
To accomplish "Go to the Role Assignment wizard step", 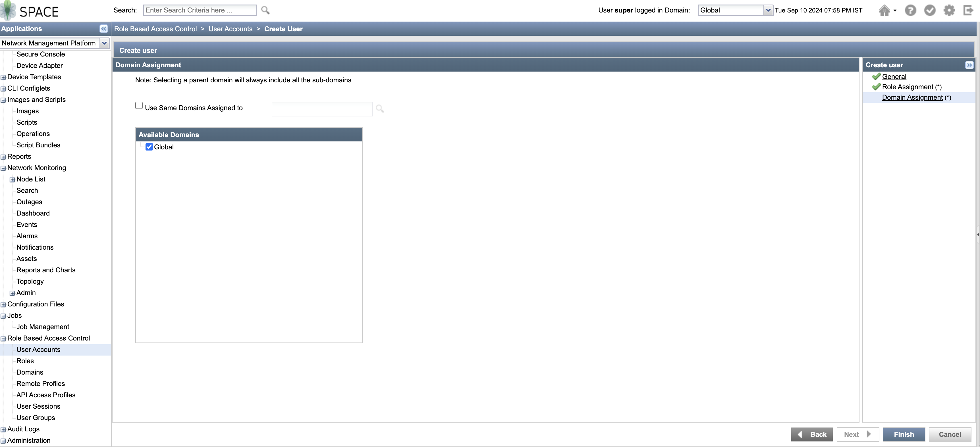I will click(907, 87).
